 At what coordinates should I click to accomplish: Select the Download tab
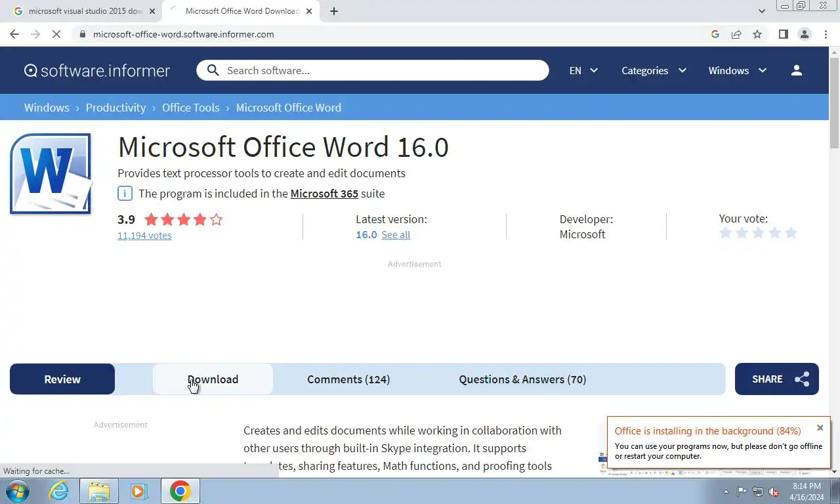tap(213, 379)
